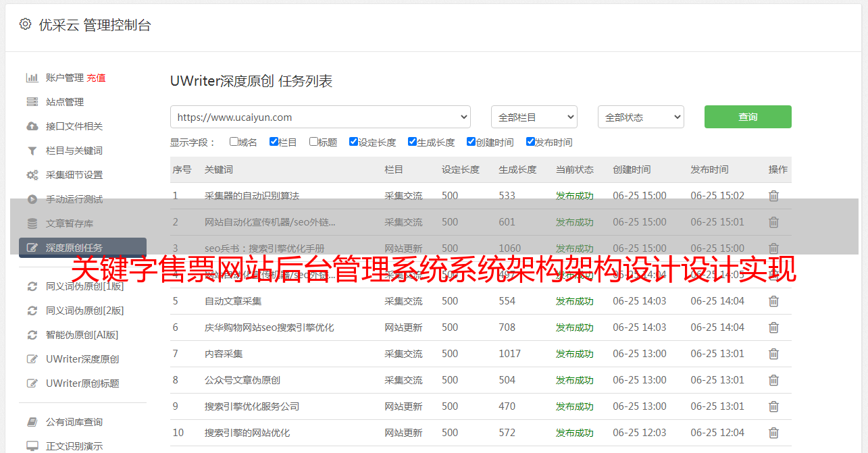Click the green 查询 button
This screenshot has width=868, height=453.
point(748,117)
